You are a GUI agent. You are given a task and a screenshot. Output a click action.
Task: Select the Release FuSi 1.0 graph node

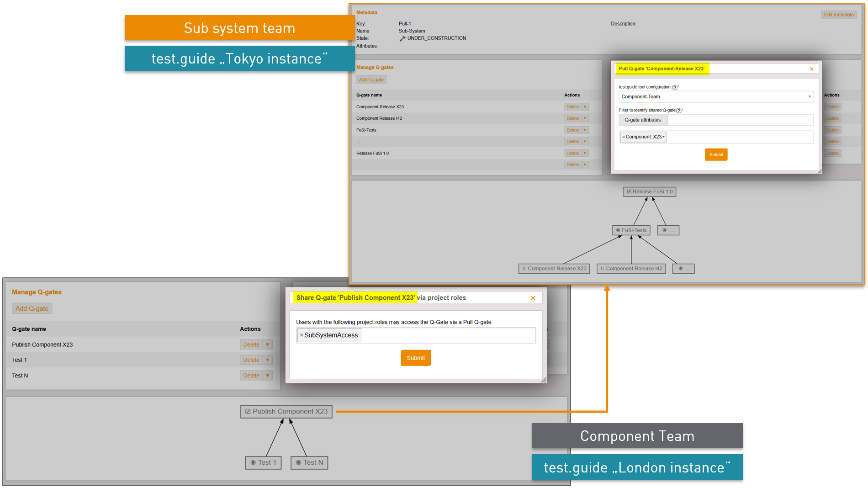point(649,192)
